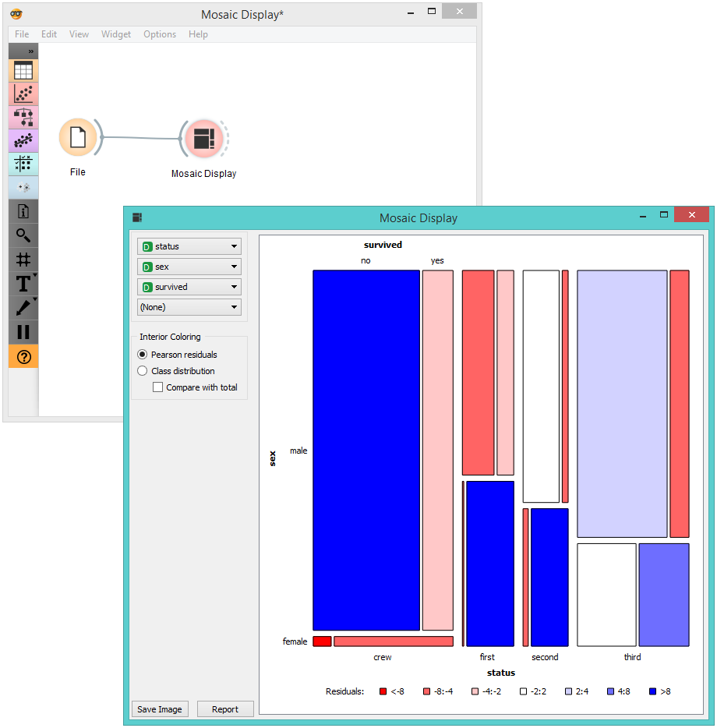This screenshot has width=717, height=728.
Task: Select the Scatter Plot icon in the sidebar
Action: 23,94
